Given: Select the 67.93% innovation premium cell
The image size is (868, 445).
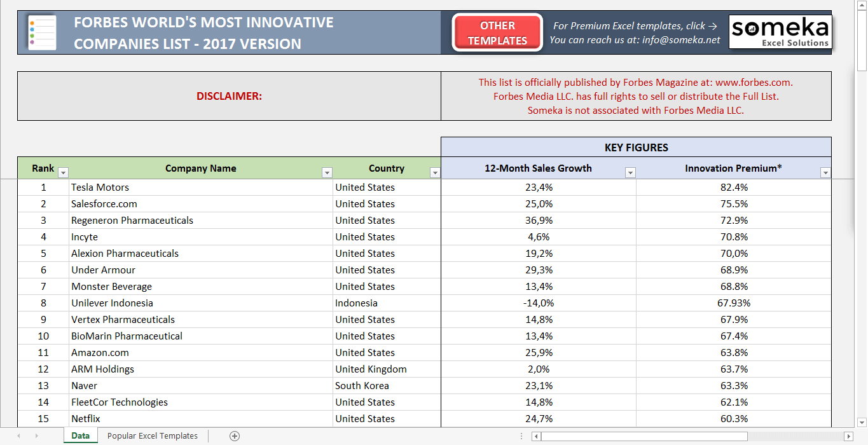Looking at the screenshot, I should pos(734,303).
